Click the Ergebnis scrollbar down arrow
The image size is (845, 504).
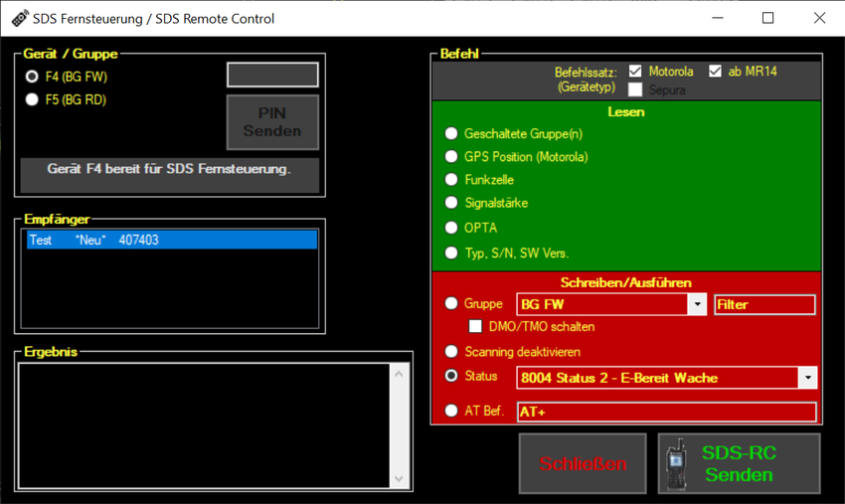tap(399, 478)
